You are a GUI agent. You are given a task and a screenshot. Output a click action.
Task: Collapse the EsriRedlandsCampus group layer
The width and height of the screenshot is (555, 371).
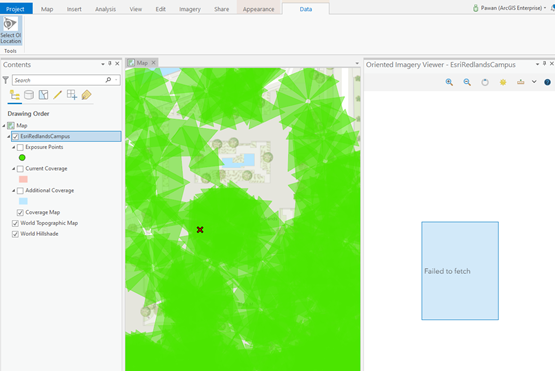point(9,136)
